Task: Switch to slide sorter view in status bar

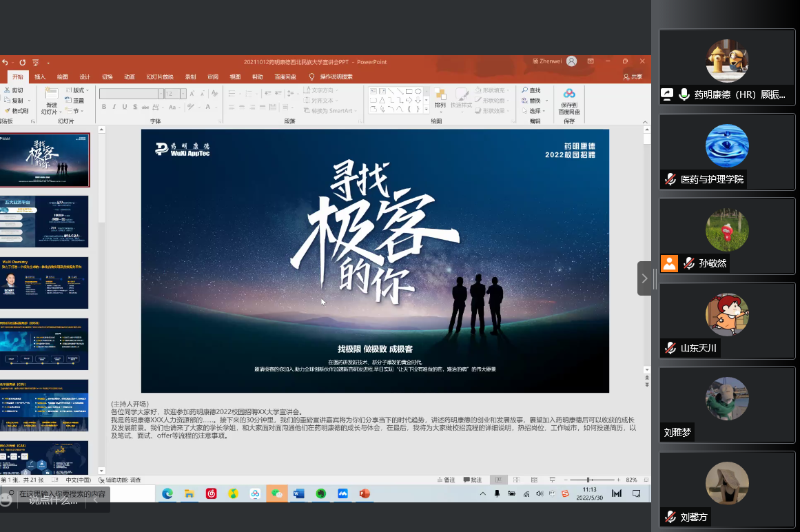Action: pos(516,480)
